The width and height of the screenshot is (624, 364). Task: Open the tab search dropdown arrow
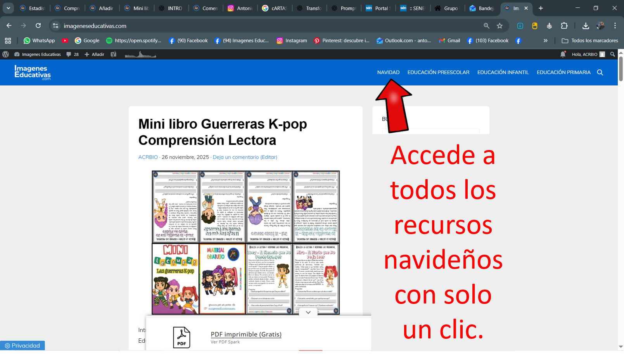[8, 8]
